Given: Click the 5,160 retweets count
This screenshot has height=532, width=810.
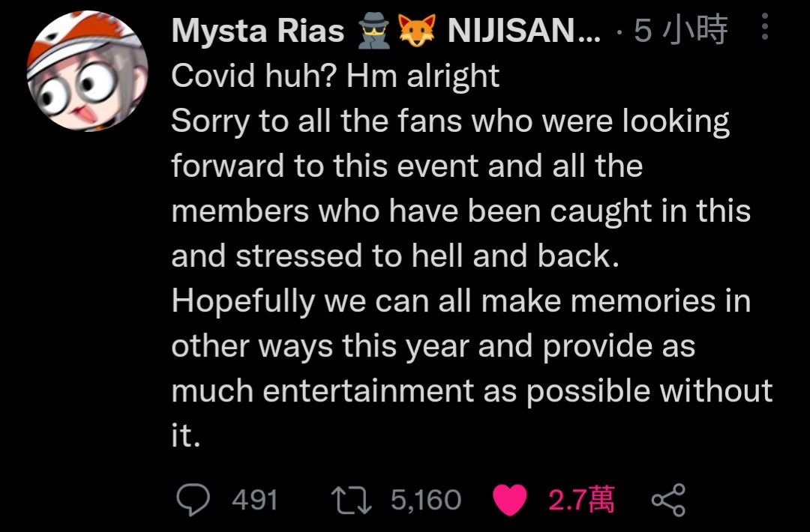Looking at the screenshot, I should [x=426, y=500].
